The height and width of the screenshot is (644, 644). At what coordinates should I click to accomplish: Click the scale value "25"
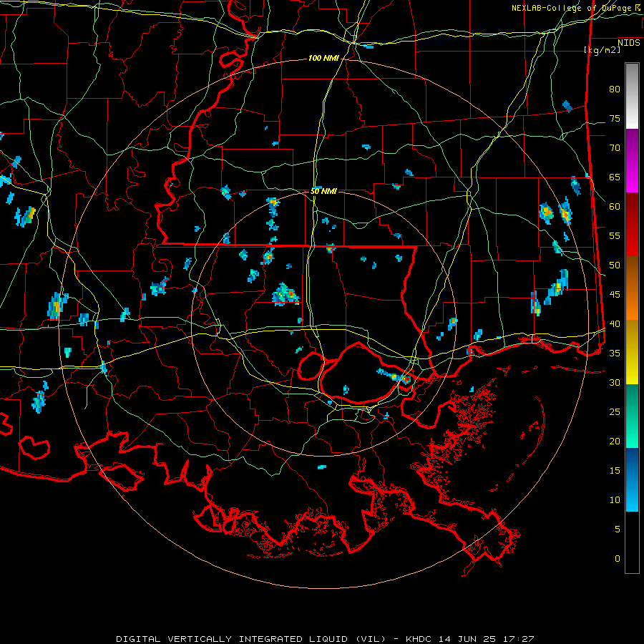pyautogui.click(x=615, y=412)
